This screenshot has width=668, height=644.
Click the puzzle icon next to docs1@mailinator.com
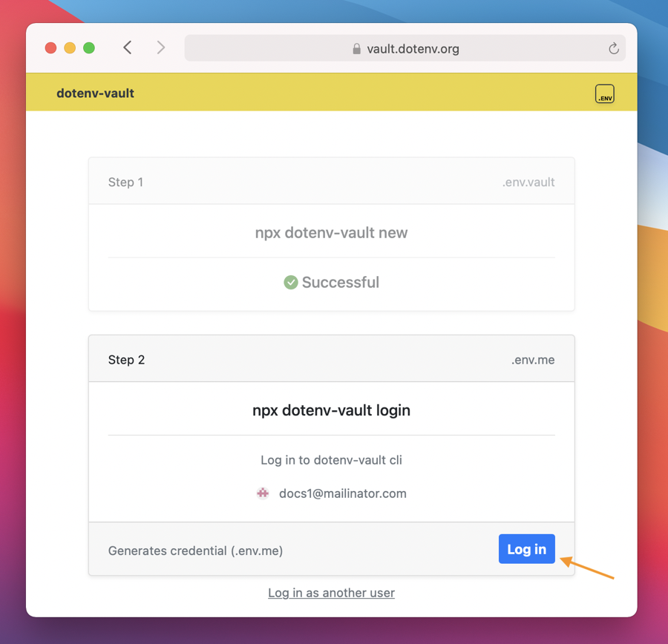click(x=263, y=493)
